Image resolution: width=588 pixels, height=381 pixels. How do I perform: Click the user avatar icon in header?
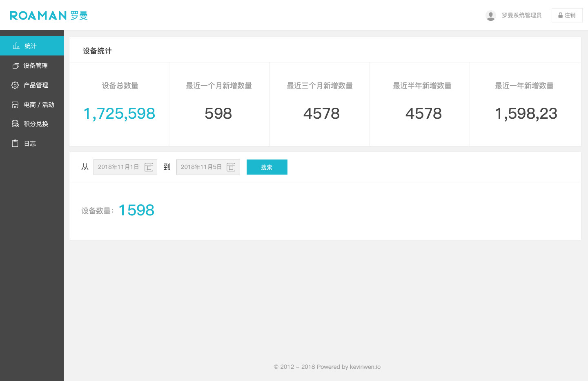click(490, 16)
